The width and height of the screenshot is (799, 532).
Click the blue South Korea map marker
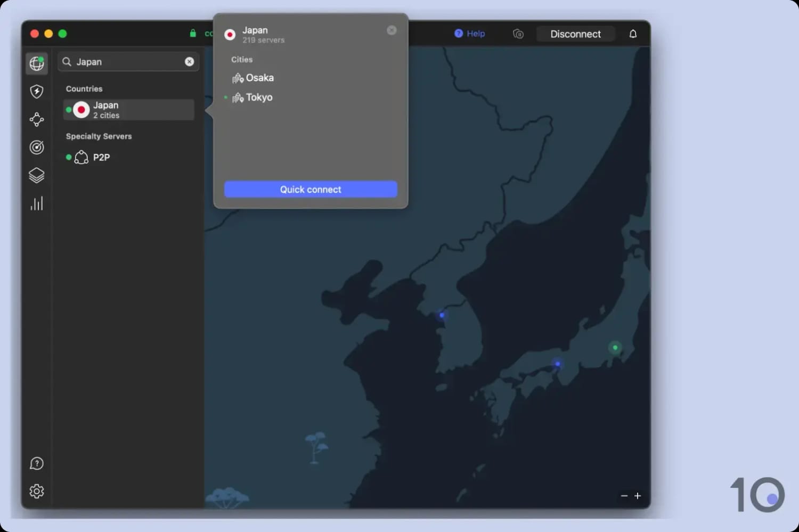442,315
